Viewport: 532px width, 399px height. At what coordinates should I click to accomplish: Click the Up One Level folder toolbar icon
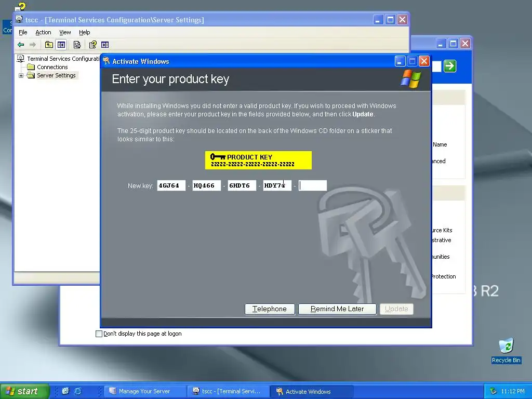coord(49,45)
